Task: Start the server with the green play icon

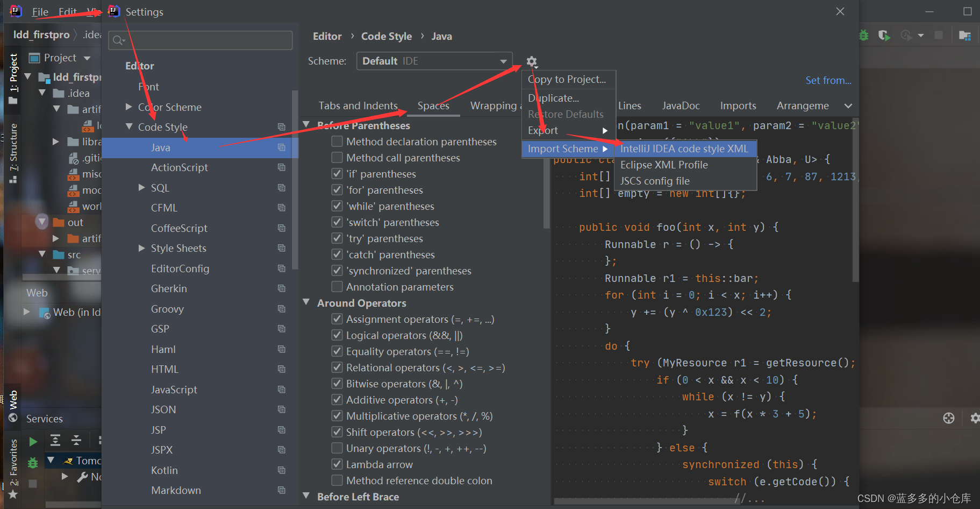Action: [x=33, y=441]
